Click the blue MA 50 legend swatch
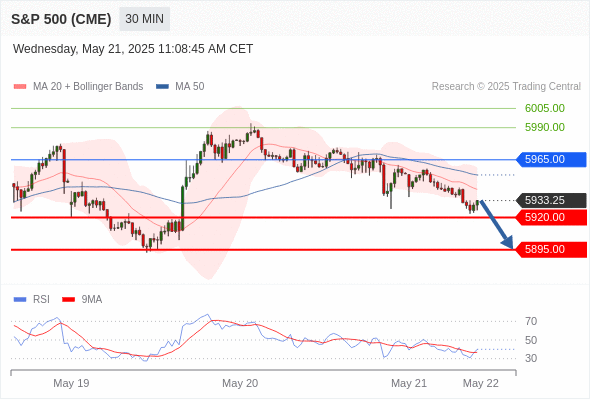Viewport: 590px width, 400px height. [162, 87]
